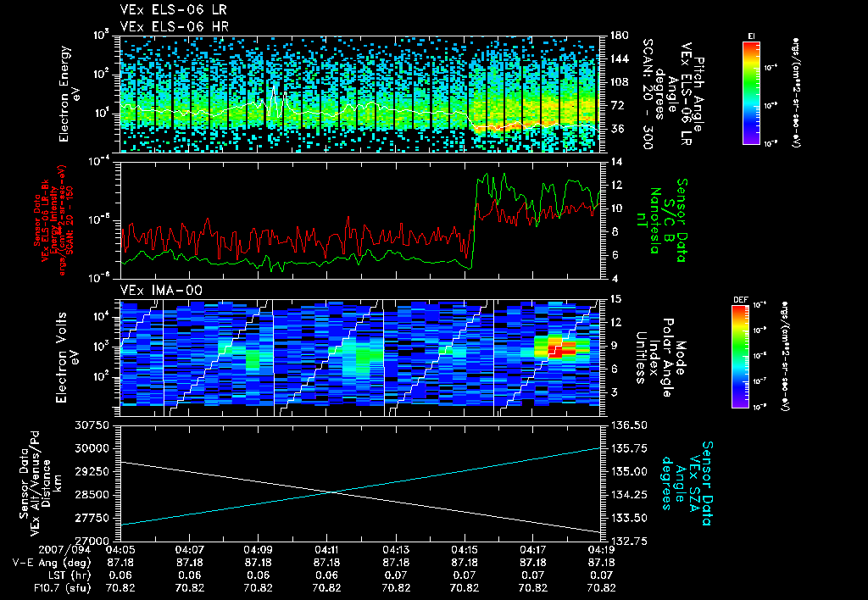
Task: Click the 135.75 SZA tick label
Action: pos(629,448)
